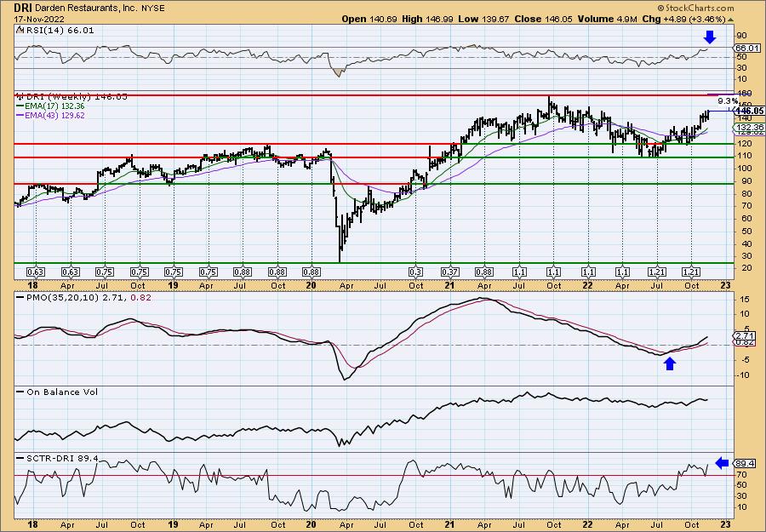The width and height of the screenshot is (766, 532).
Task: Click the 90 label on RSI scale
Action: pyautogui.click(x=741, y=36)
